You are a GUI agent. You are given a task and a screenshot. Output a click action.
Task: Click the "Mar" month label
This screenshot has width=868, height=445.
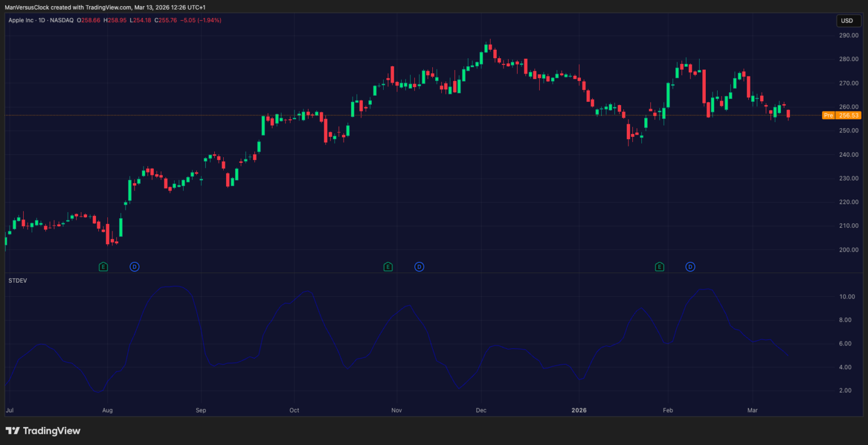click(752, 410)
